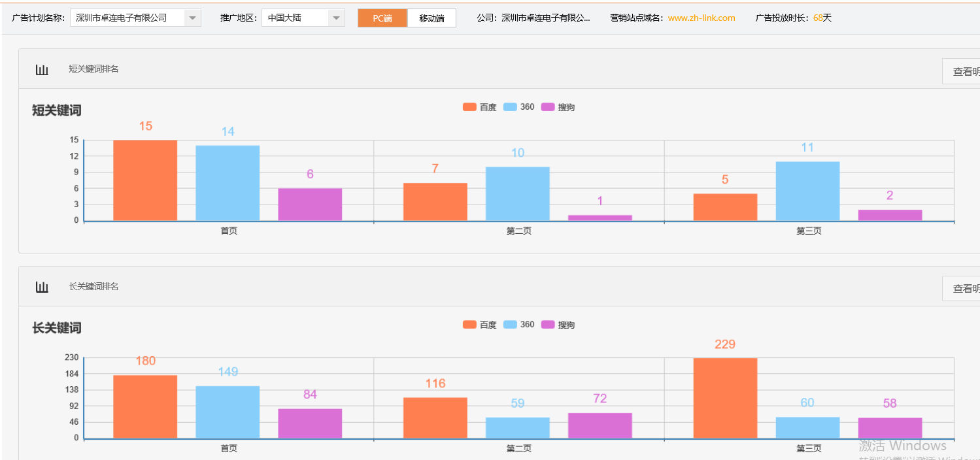Toggle 360 legend in 短关键词 chart
The image size is (980, 460).
[519, 107]
